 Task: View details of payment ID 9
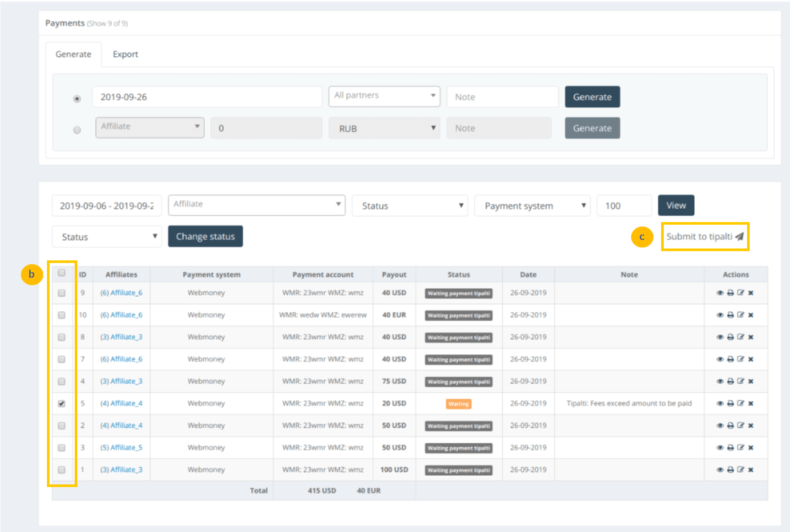[x=720, y=293]
